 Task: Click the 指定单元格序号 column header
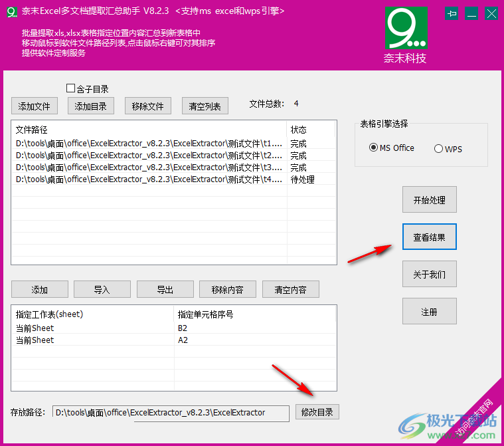point(255,314)
